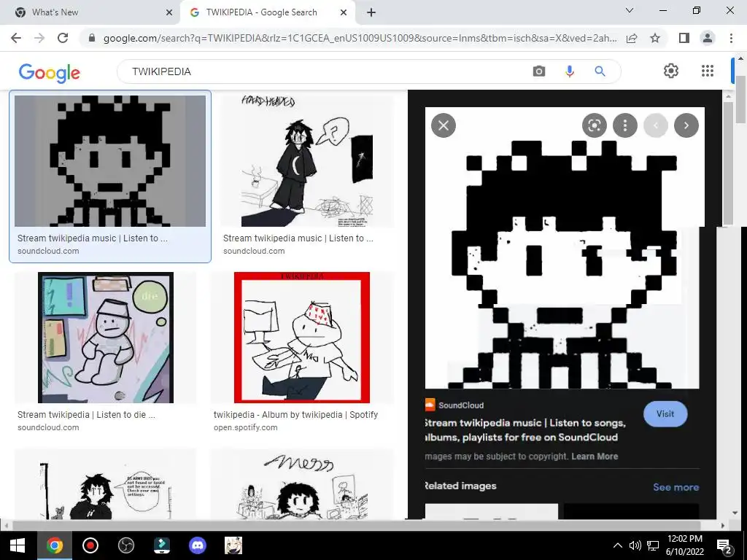Viewport: 747px width, 560px height.
Task: Open Discord from taskbar
Action: tap(197, 545)
